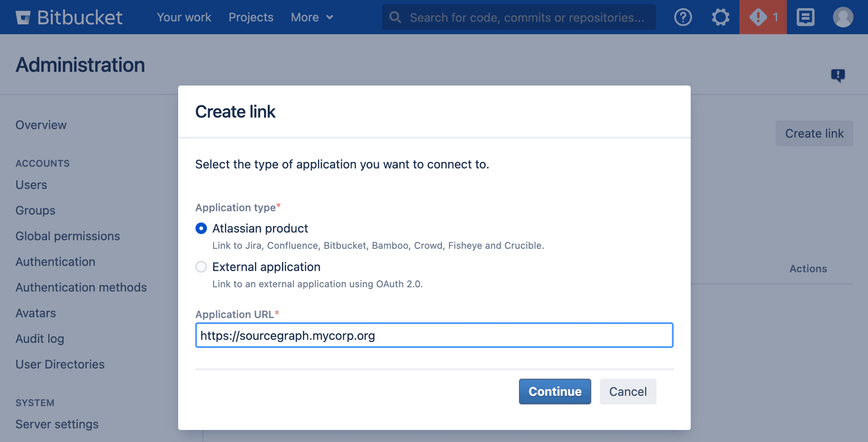Click the Bitbucket logo icon
868x442 pixels.
(23, 17)
